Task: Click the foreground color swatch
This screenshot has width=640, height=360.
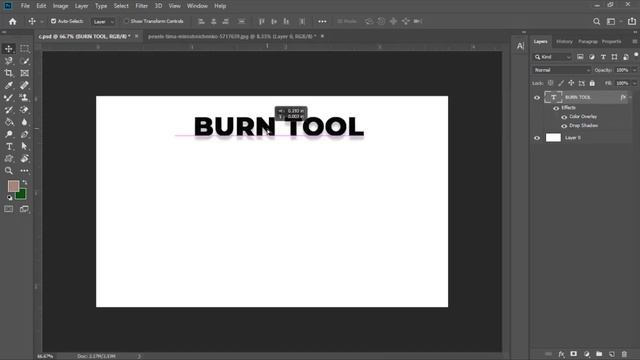Action: coord(13,186)
